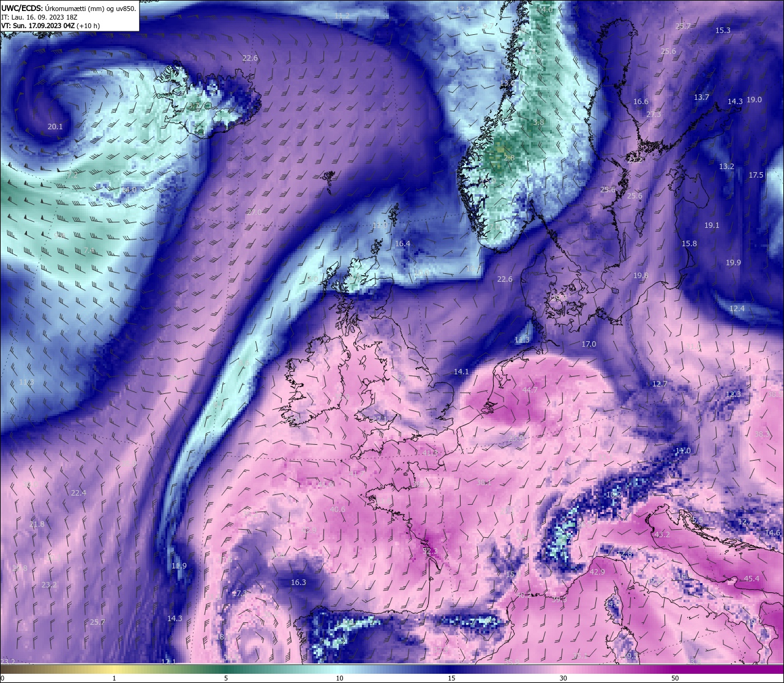Image resolution: width=784 pixels, height=683 pixels.
Task: Click the '19.0' value on the map
Action: [754, 100]
